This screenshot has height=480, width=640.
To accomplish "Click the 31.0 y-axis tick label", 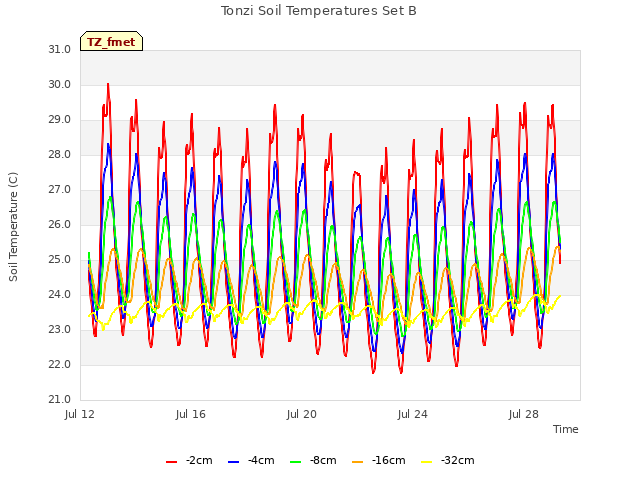I will 60,49.
